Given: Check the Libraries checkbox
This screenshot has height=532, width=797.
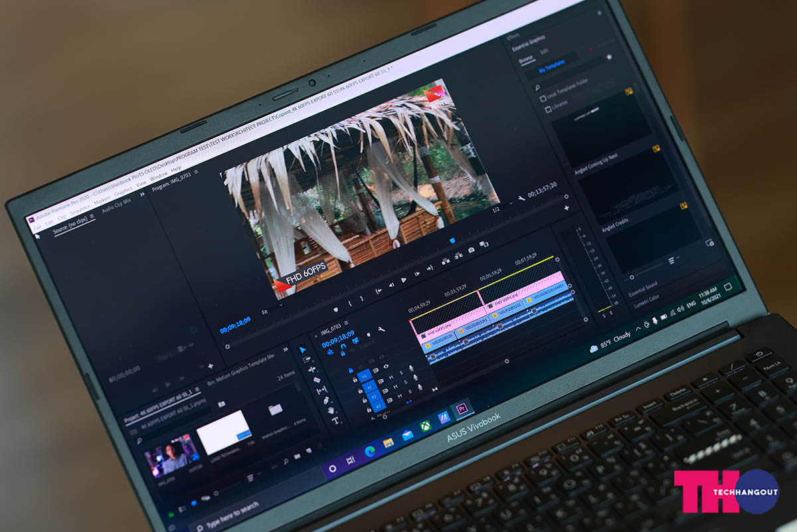Looking at the screenshot, I should (548, 110).
